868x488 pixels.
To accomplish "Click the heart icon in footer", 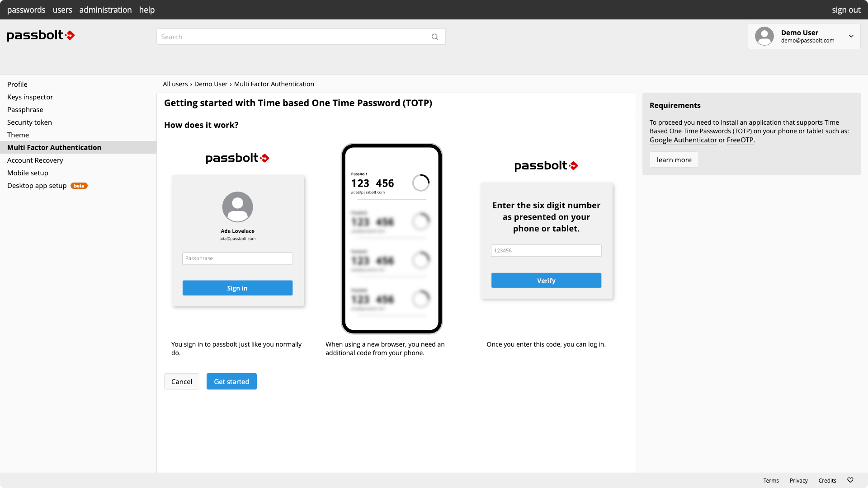I will [x=850, y=480].
